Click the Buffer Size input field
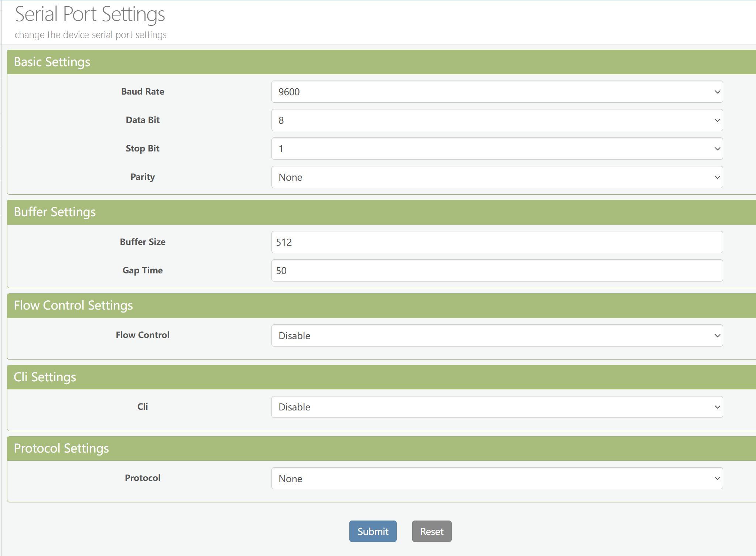 pyautogui.click(x=497, y=242)
